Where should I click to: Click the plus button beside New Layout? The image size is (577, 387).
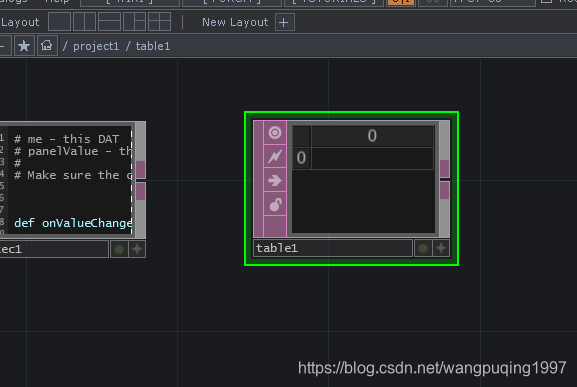tap(284, 22)
